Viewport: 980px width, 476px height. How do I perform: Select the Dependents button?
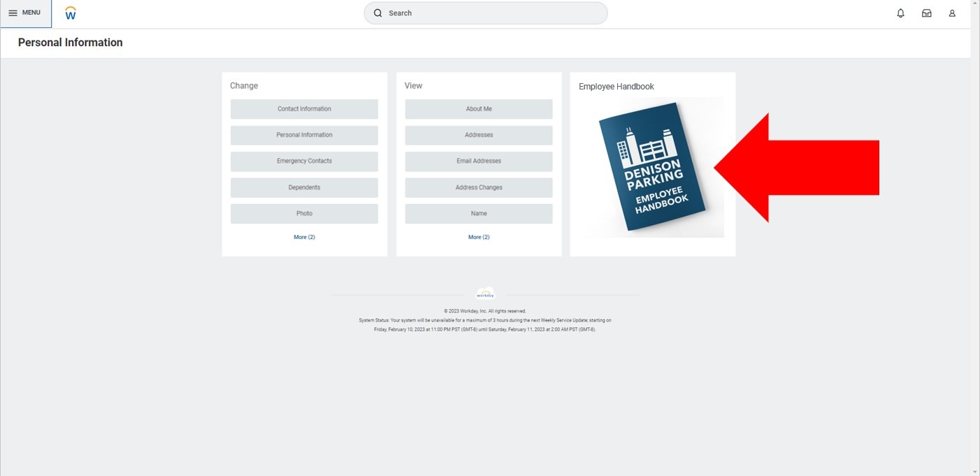tap(304, 187)
